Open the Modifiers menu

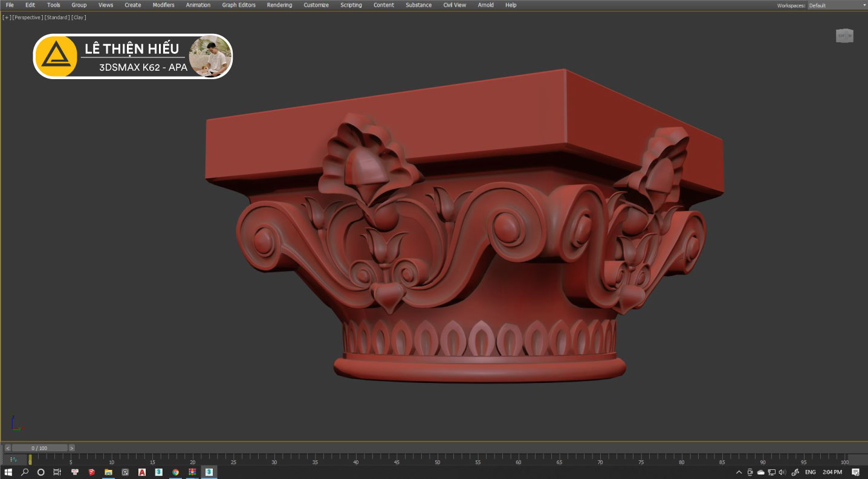tap(163, 5)
